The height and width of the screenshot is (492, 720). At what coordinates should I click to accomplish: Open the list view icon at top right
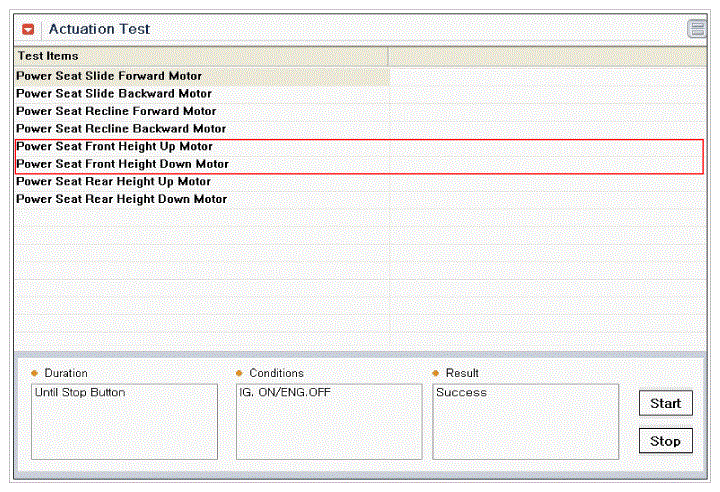coord(697,29)
